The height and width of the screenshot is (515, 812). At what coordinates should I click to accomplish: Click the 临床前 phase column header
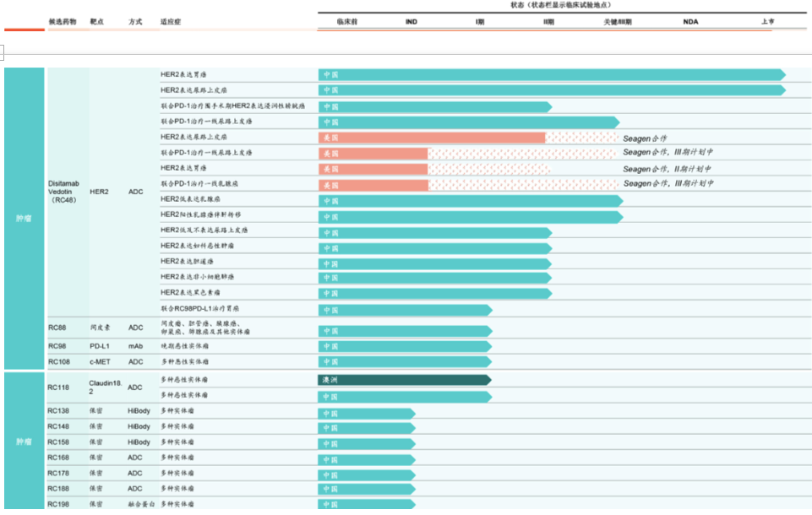click(x=348, y=22)
